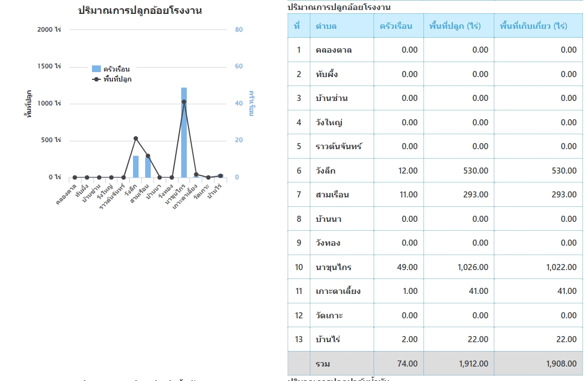Click the รวม total row label
The width and height of the screenshot is (588, 381).
[x=323, y=364]
